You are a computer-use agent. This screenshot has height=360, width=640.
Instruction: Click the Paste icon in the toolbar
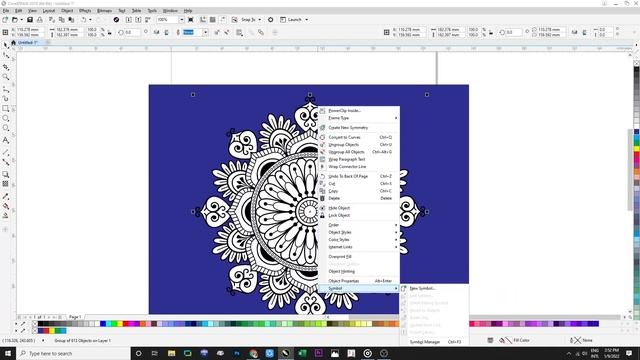[71, 20]
